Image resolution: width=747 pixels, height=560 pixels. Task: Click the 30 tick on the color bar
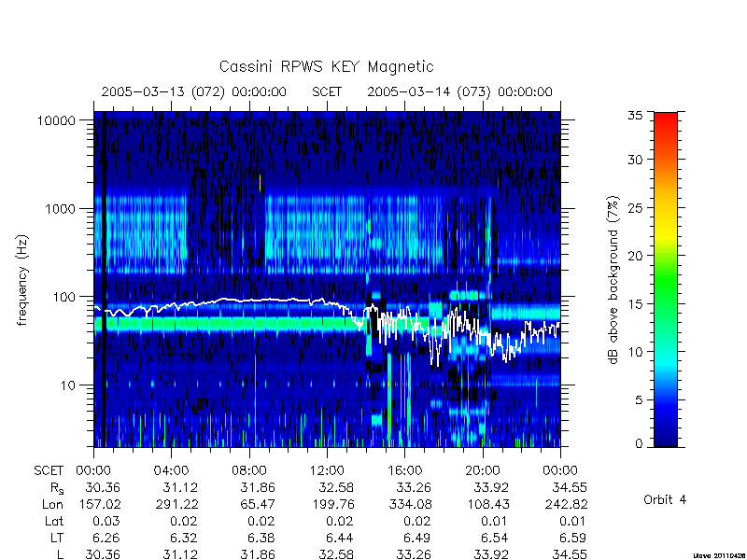(x=635, y=160)
